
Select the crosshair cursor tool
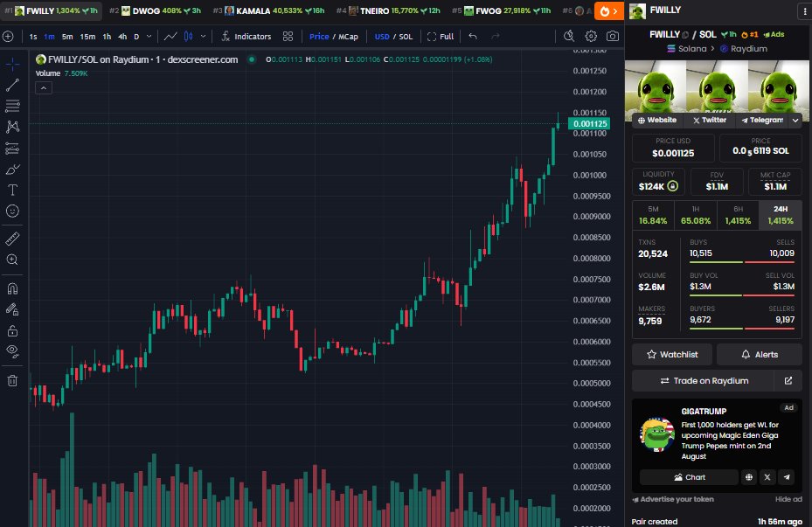pyautogui.click(x=12, y=64)
